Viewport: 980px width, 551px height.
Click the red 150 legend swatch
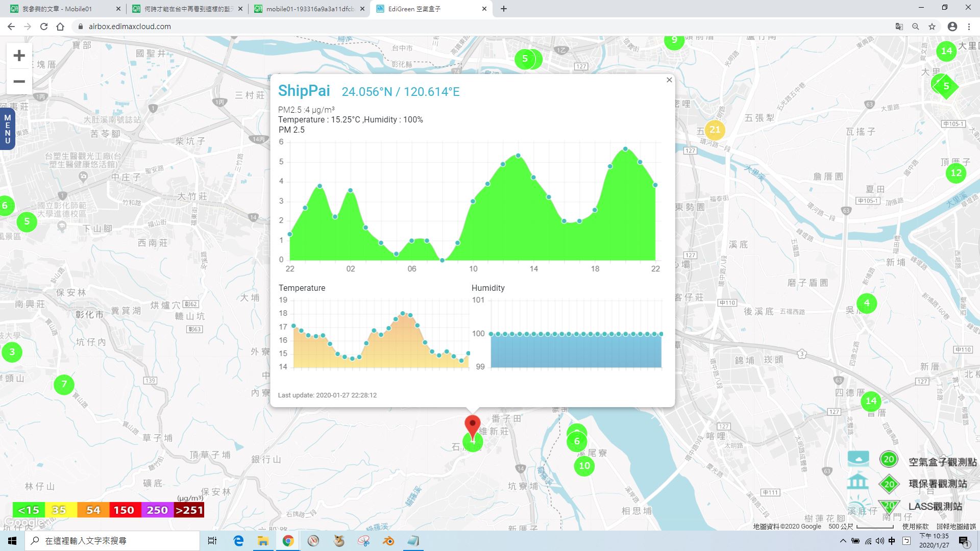125,510
